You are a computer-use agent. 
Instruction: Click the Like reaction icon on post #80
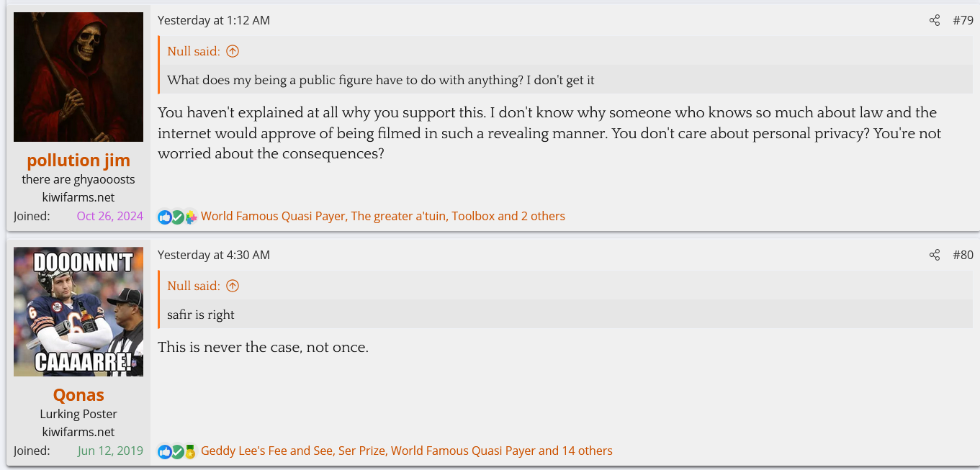(x=165, y=451)
